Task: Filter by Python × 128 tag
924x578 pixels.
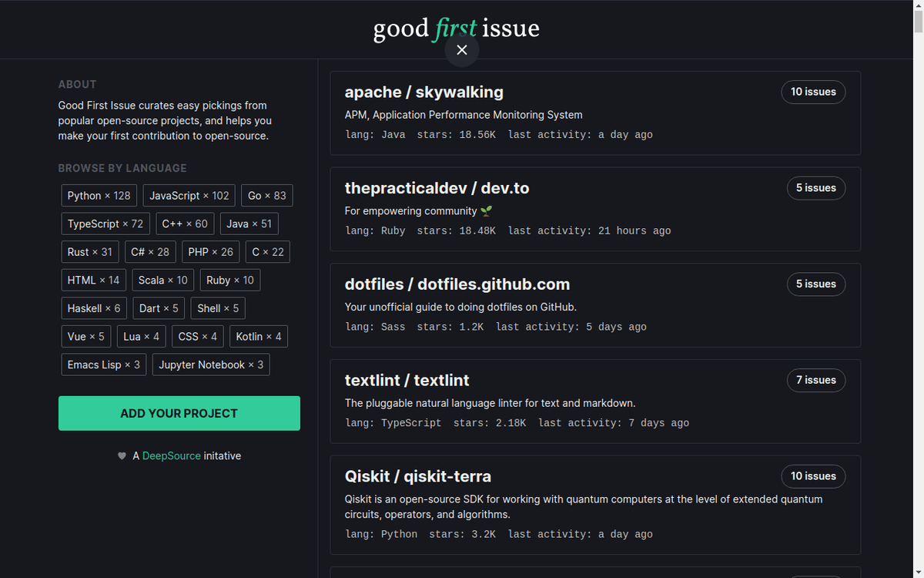Action: [99, 196]
